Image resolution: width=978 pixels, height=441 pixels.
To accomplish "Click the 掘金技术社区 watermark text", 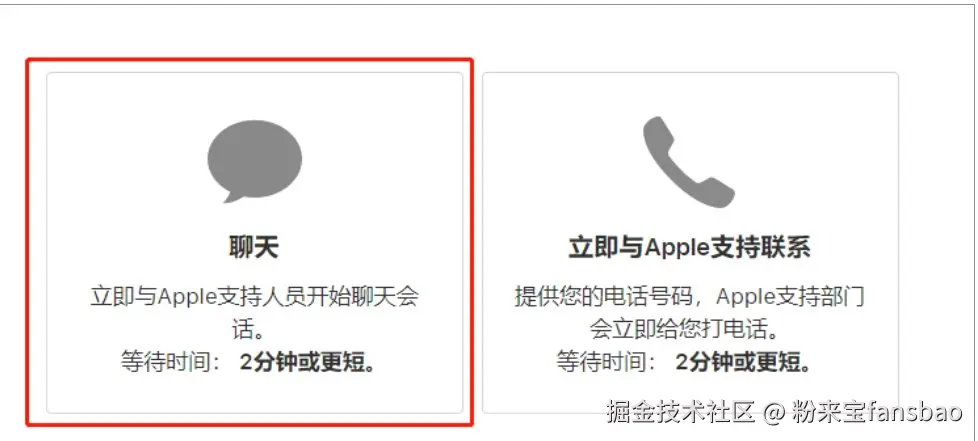I will [x=681, y=412].
